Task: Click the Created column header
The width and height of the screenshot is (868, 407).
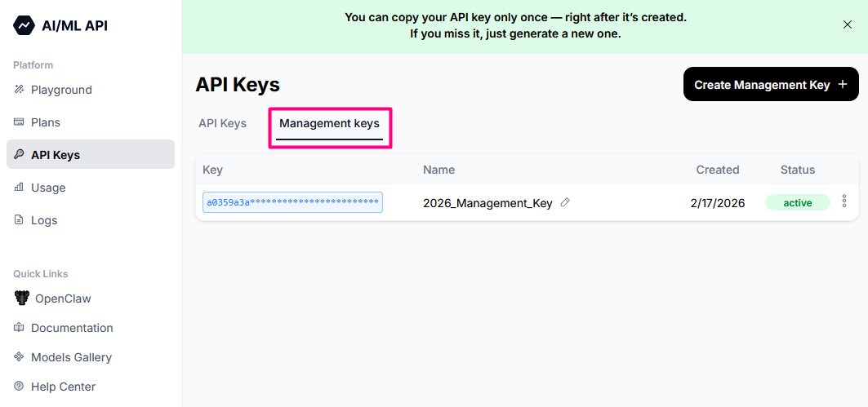Action: click(x=717, y=170)
